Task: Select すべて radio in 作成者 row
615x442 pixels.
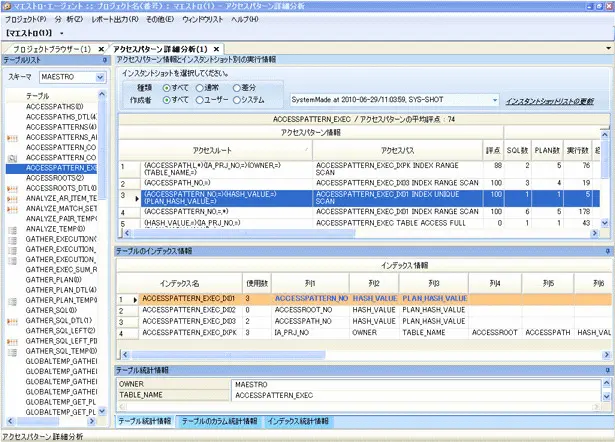Action: tap(167, 100)
